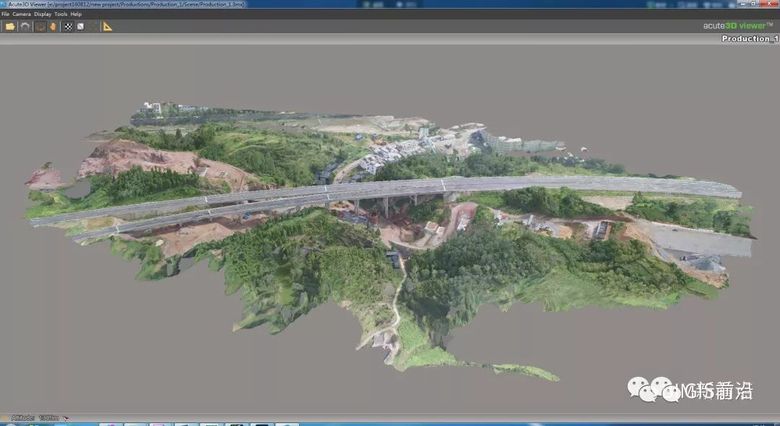Activate the triangle ruler measure tool
Image resolution: width=780 pixels, height=426 pixels.
coord(107,26)
